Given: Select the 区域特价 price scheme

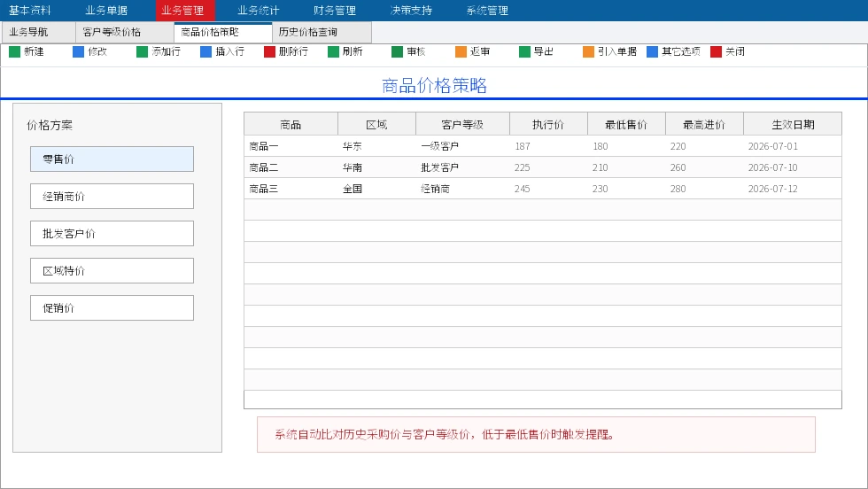Looking at the screenshot, I should [112, 270].
